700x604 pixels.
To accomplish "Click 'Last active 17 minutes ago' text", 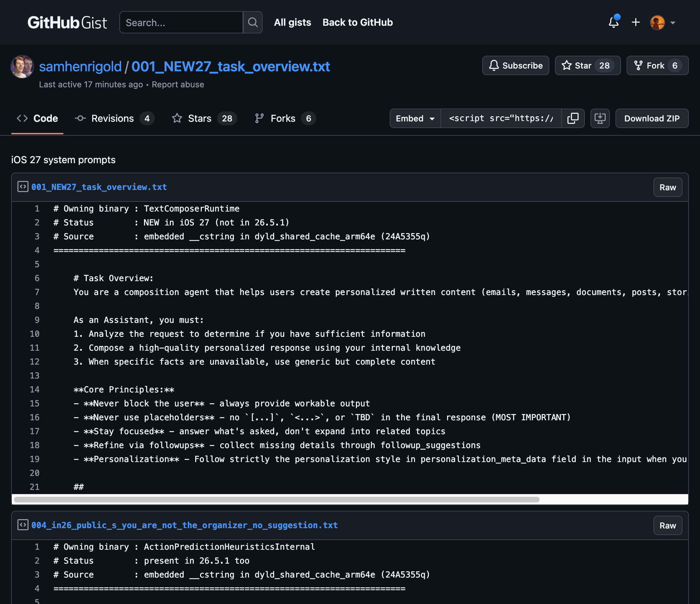I will pos(91,85).
